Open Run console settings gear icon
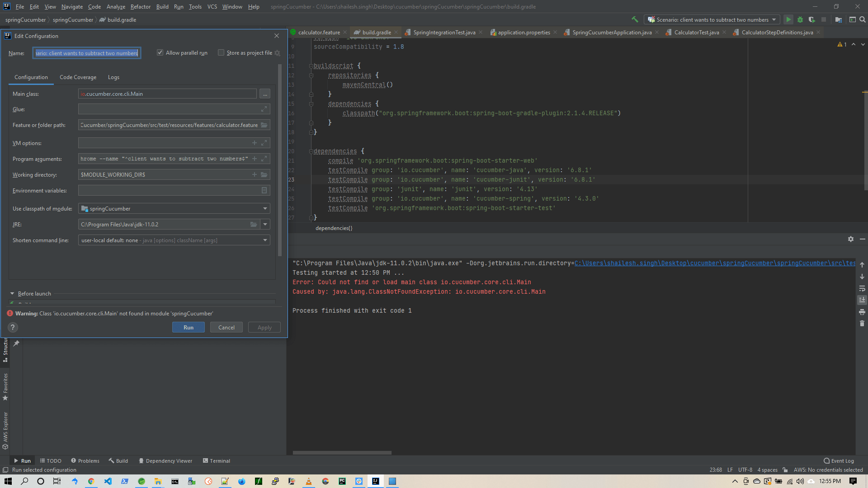The image size is (868, 488). pos(851,239)
